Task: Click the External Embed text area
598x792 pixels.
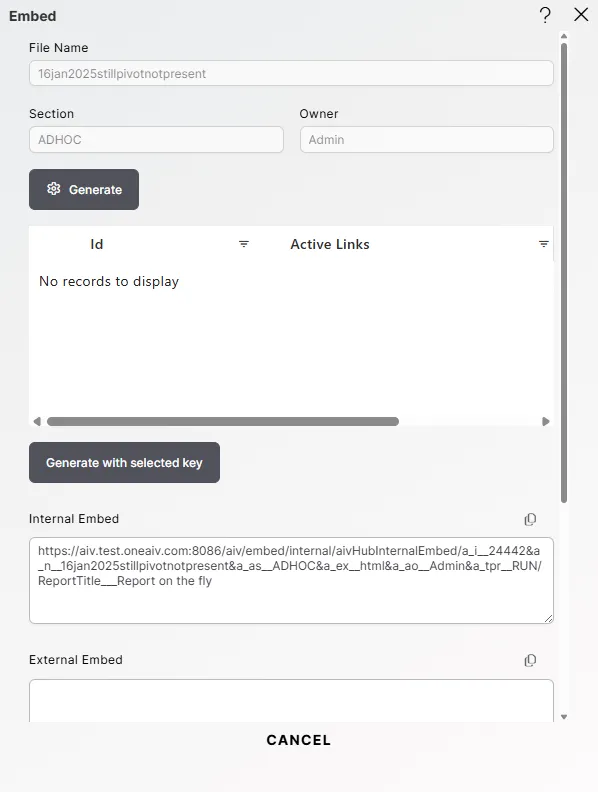Action: pyautogui.click(x=291, y=701)
